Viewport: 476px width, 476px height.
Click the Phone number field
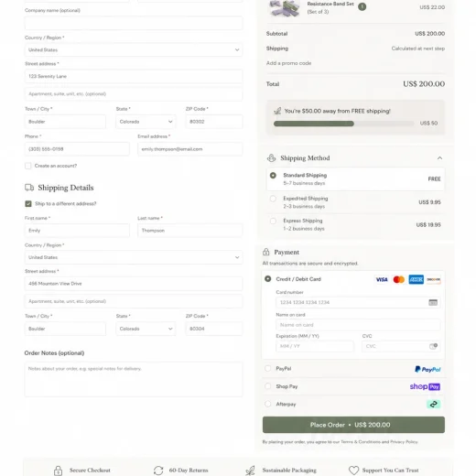pyautogui.click(x=77, y=149)
